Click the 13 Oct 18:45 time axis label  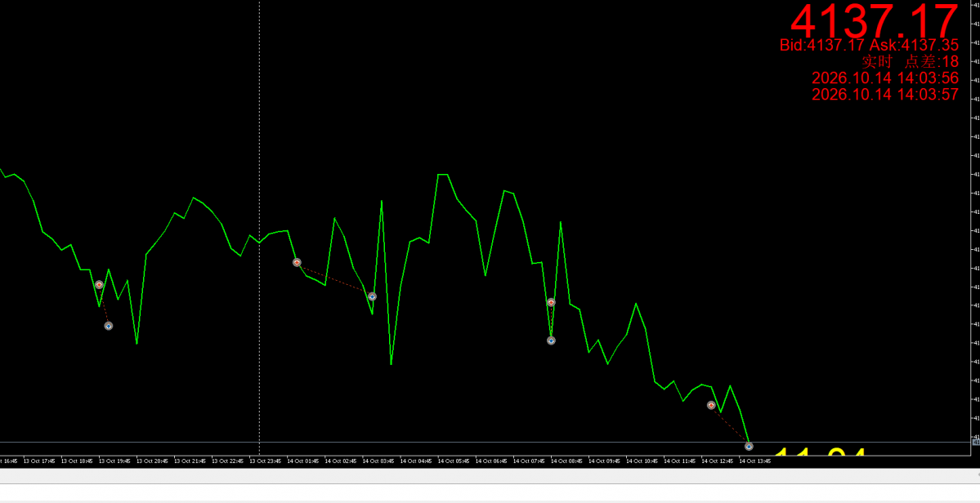(x=77, y=461)
